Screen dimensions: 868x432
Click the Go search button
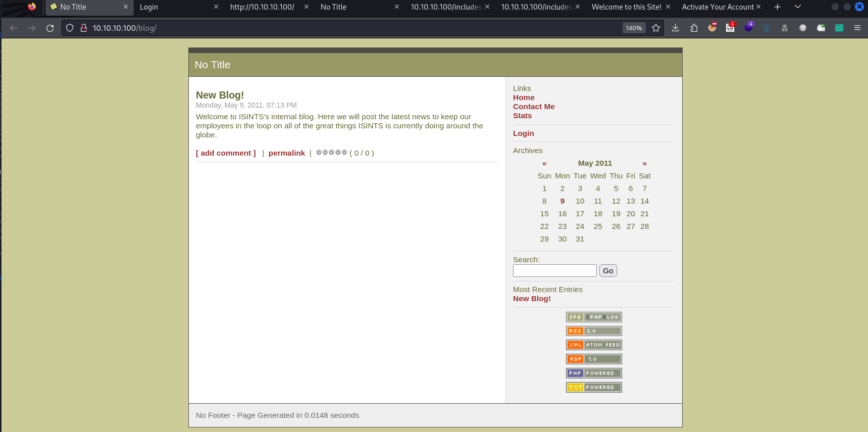point(608,271)
